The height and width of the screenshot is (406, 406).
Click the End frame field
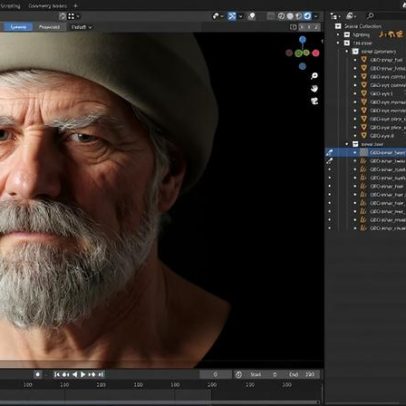(x=302, y=375)
